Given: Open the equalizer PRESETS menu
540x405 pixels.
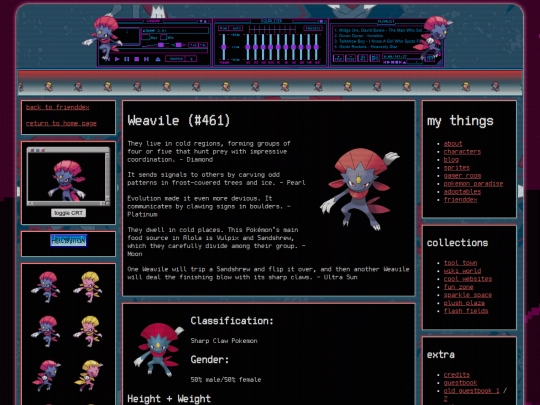Looking at the screenshot, I should (313, 28).
